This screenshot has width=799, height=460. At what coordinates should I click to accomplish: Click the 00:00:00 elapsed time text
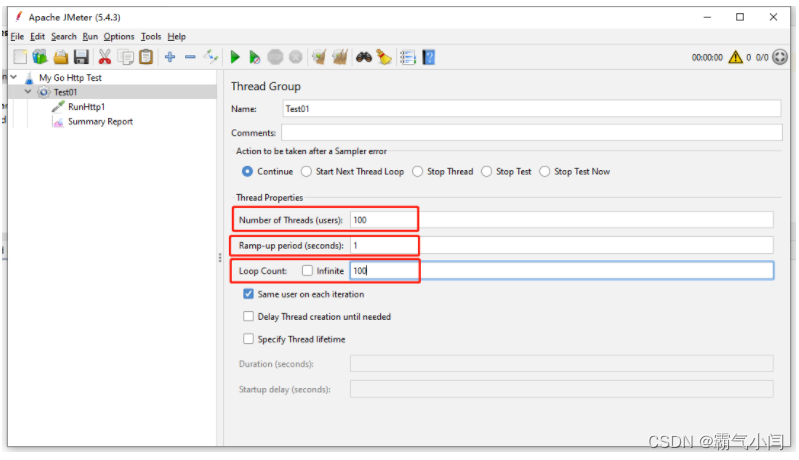pos(707,58)
